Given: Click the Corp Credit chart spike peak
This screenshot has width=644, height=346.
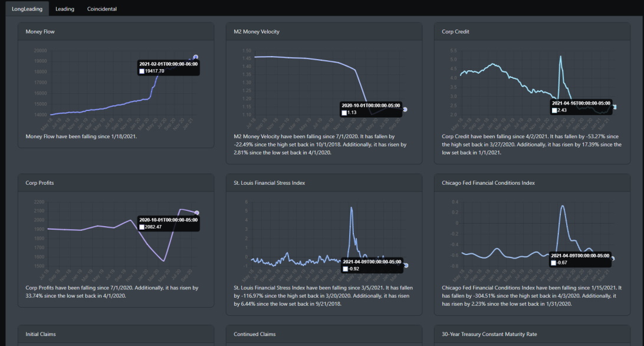Looking at the screenshot, I should [x=561, y=56].
